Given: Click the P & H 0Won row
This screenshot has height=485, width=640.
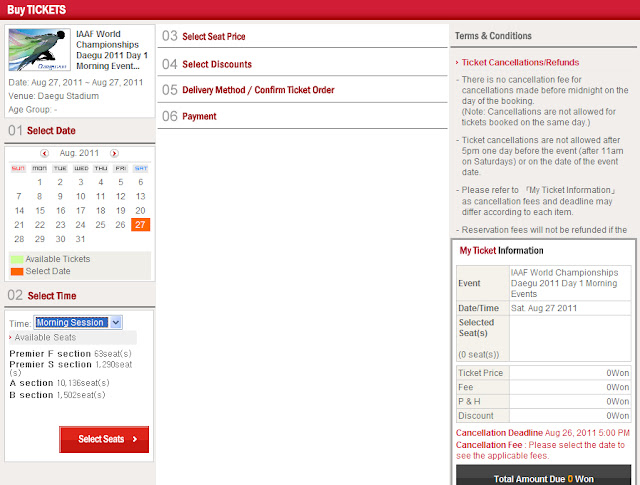Looking at the screenshot, I should pyautogui.click(x=544, y=401).
